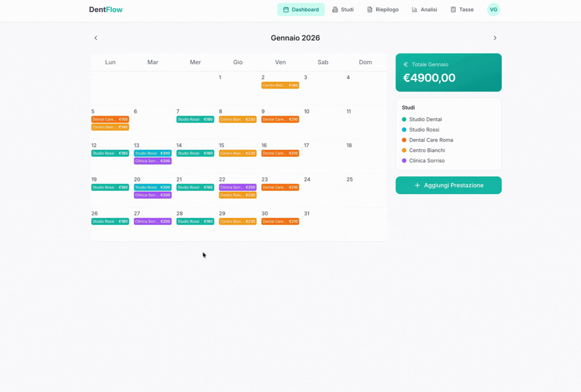Open the VG user avatar
The image size is (581, 392).
click(493, 9)
